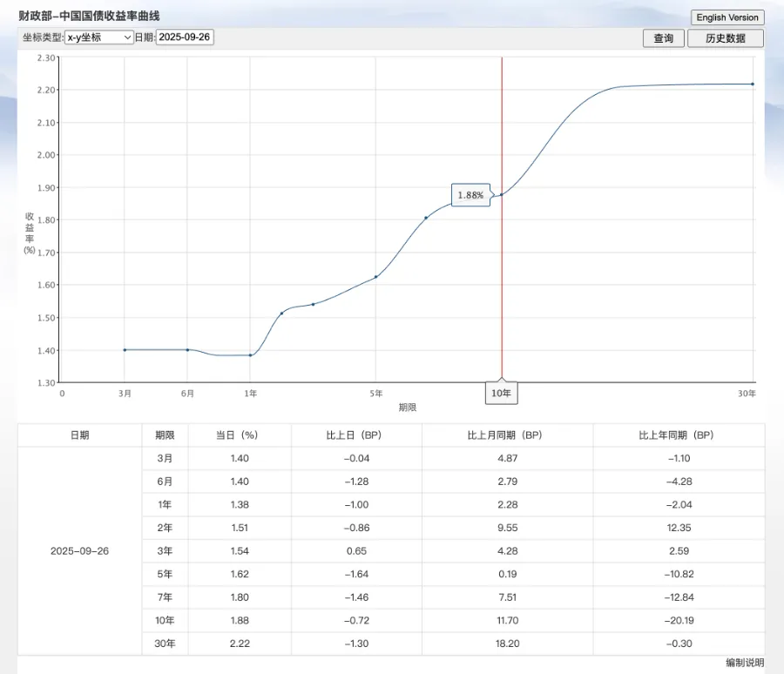
Task: Click the English Version button
Action: click(x=727, y=17)
